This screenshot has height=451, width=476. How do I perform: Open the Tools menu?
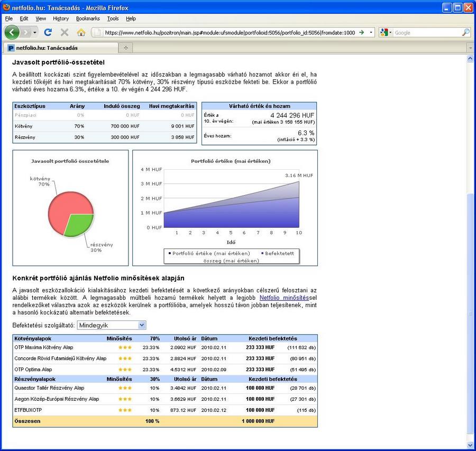pyautogui.click(x=113, y=19)
